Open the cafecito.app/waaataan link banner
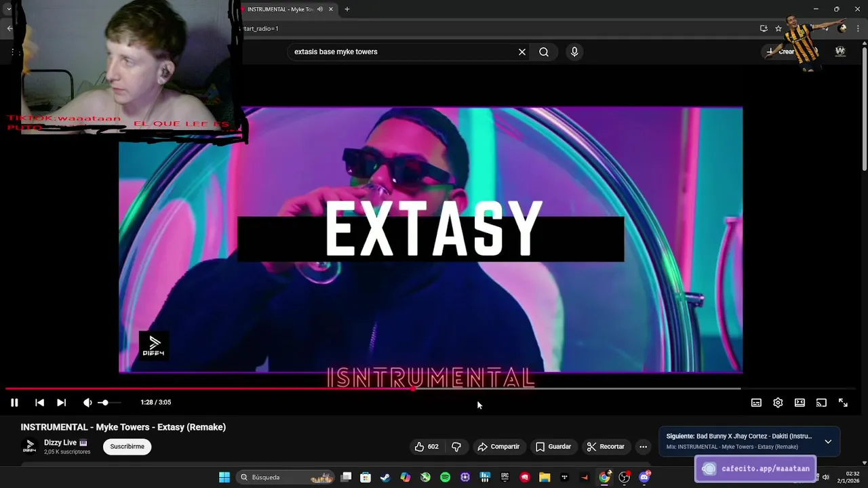The height and width of the screenshot is (488, 868). [x=756, y=468]
